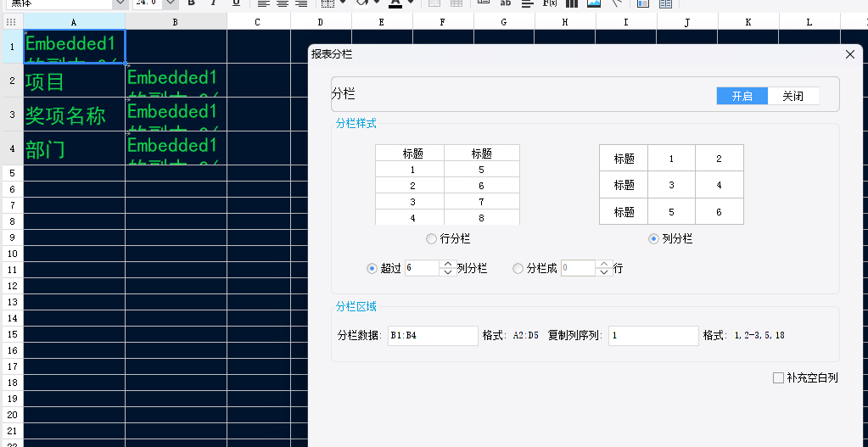Check the 补充空白列 checkbox
The width and height of the screenshot is (868, 447).
point(778,377)
